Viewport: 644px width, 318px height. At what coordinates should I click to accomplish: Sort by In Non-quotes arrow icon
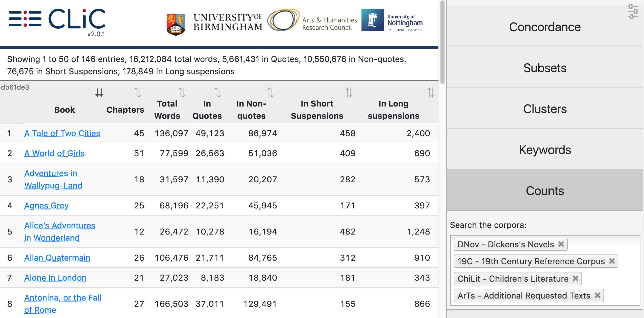click(270, 92)
